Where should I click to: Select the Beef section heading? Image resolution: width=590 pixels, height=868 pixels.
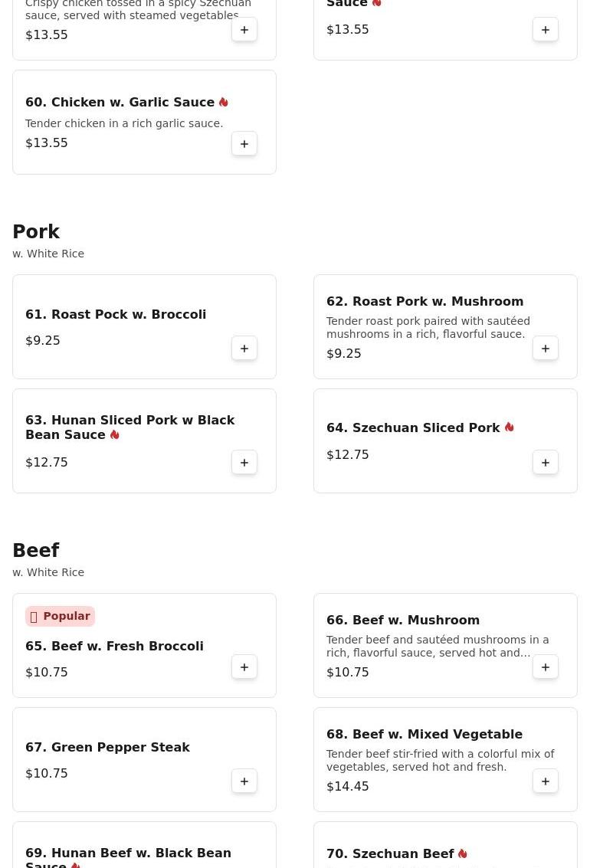35,551
